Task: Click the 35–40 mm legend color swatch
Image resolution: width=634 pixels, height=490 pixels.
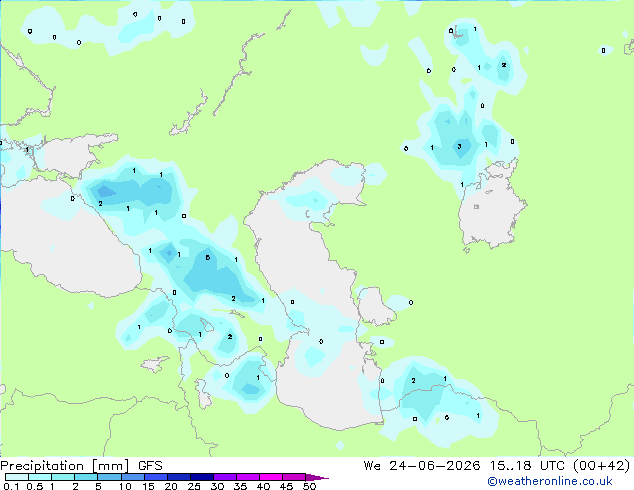Action: click(x=247, y=477)
